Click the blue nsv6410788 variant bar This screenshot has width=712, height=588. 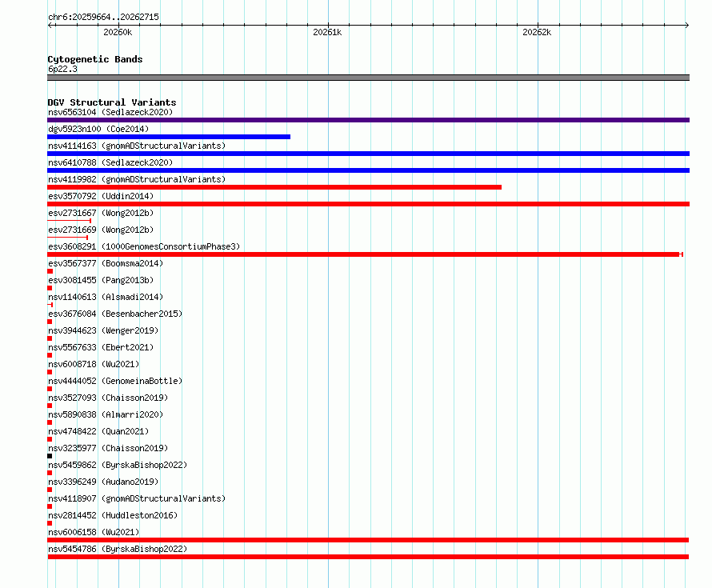(x=368, y=170)
